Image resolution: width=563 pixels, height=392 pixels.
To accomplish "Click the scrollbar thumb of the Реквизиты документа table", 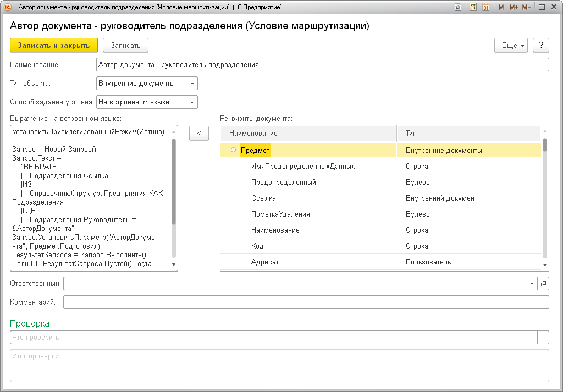I will 545,145.
